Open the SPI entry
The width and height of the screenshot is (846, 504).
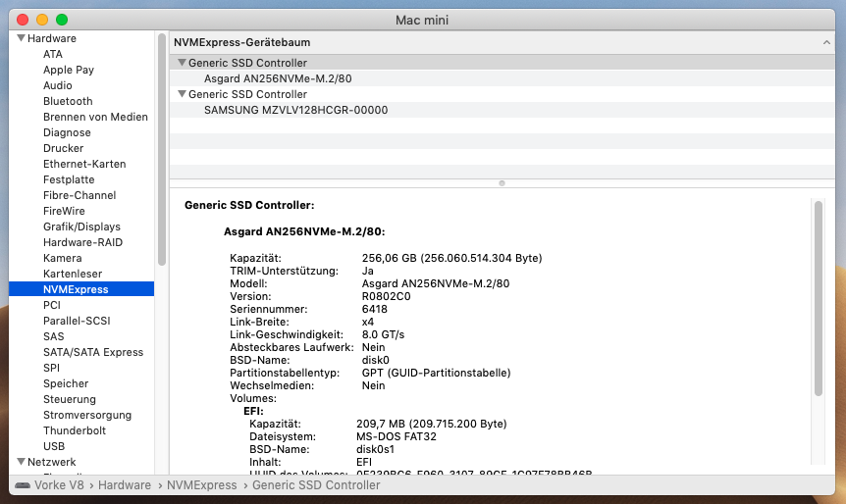tap(51, 368)
